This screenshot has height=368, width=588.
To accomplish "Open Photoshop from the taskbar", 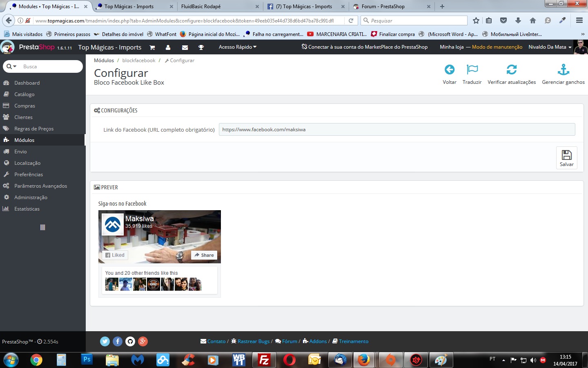I will (87, 360).
